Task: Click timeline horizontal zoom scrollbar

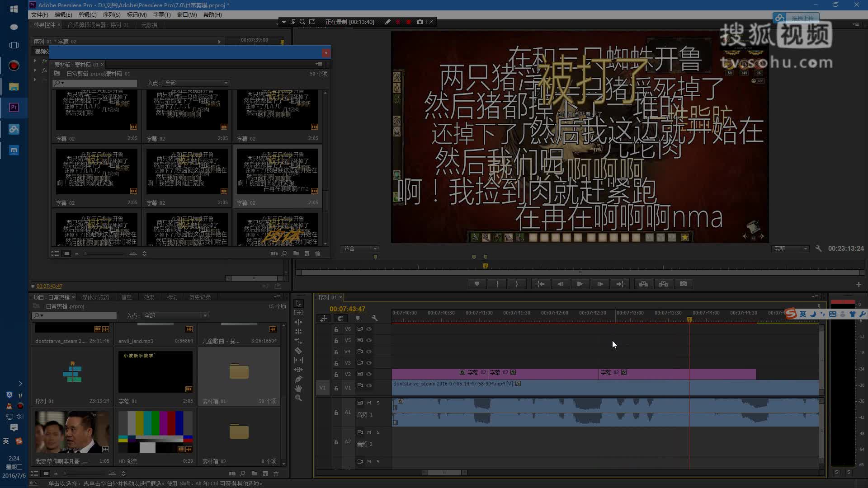Action: (444, 473)
